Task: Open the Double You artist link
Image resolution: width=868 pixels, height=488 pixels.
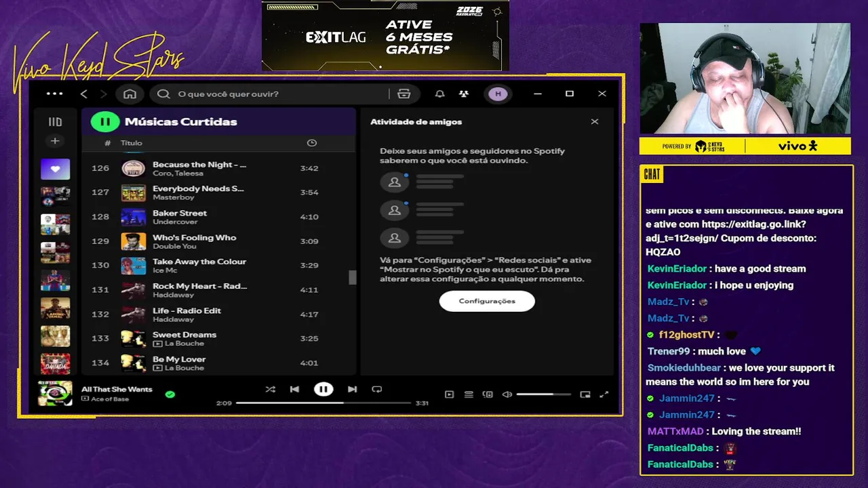Action: (174, 246)
